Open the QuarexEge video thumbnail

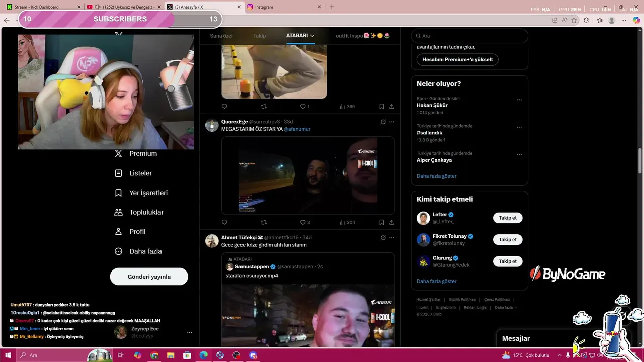coord(308,175)
